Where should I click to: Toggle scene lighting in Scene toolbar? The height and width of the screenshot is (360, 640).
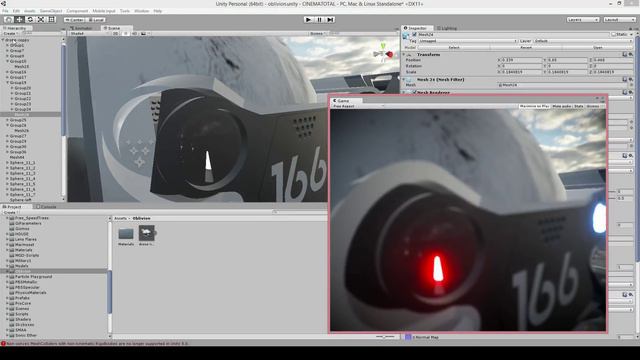[x=126, y=33]
